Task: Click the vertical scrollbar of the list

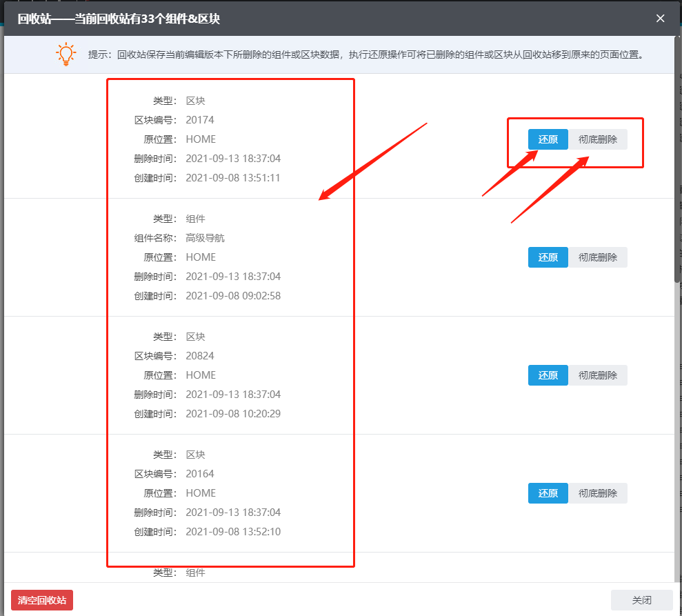Action: pyautogui.click(x=677, y=172)
